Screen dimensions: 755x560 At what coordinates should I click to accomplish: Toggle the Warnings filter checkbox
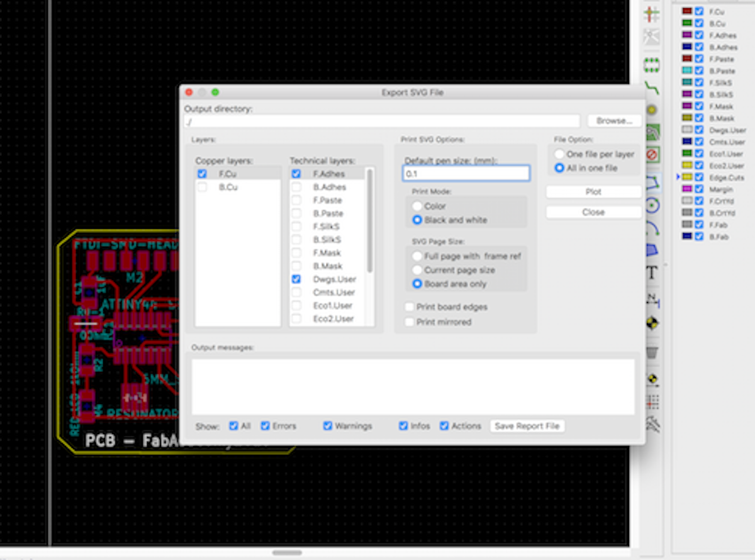coord(327,426)
